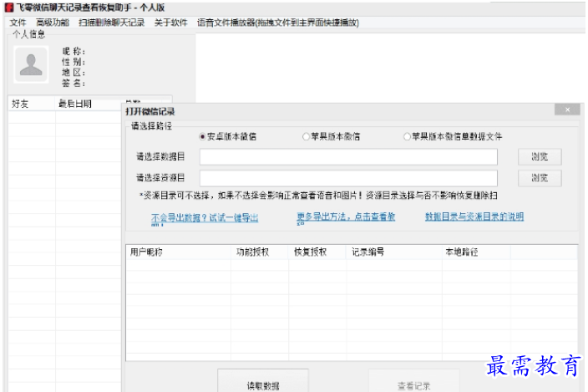Open the 文件 menu
This screenshot has width=588, height=392.
tap(18, 23)
